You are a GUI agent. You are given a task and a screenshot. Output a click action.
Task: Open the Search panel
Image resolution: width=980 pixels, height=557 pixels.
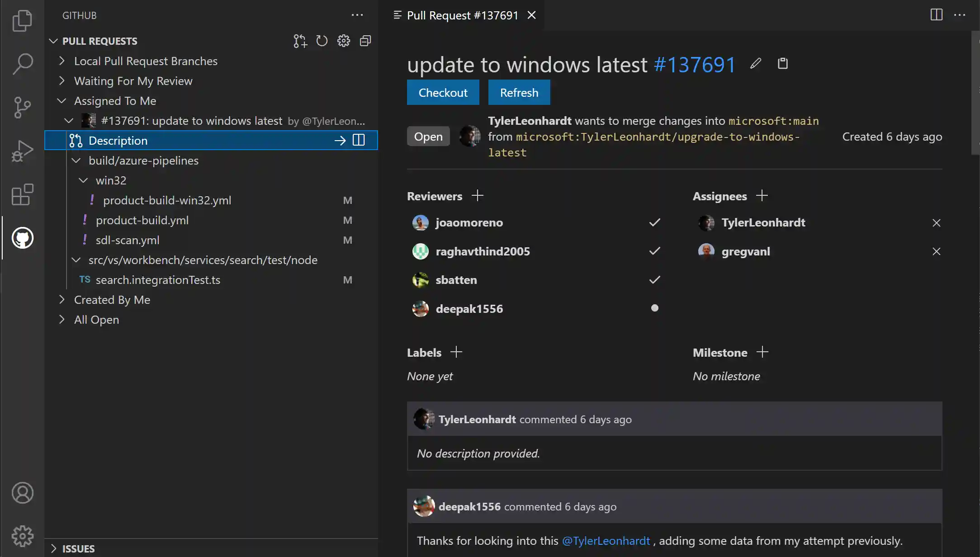(x=22, y=64)
